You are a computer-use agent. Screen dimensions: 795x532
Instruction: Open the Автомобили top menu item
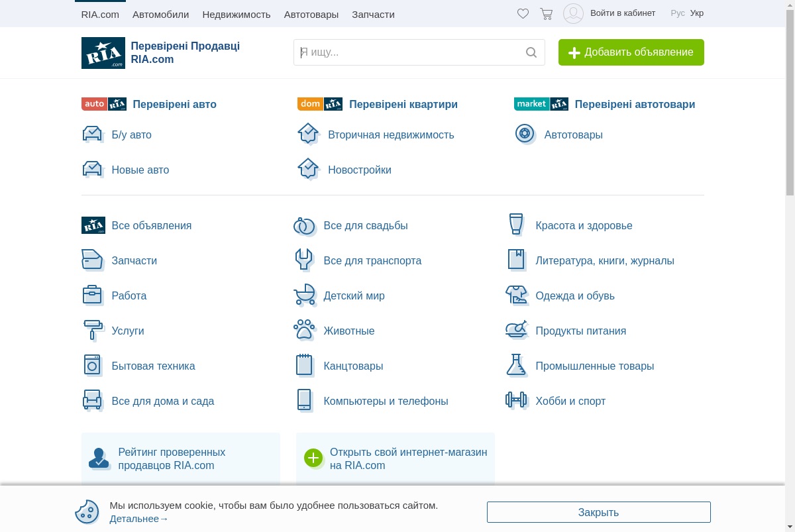tap(160, 14)
